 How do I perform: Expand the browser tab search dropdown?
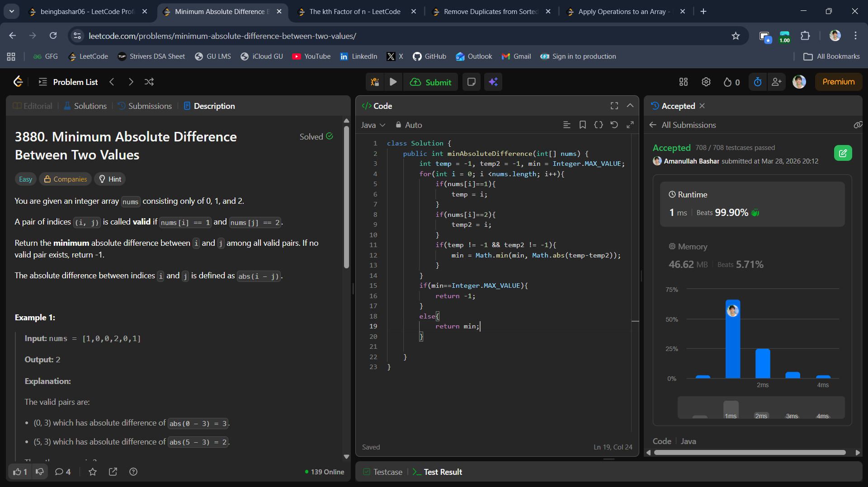pos(12,11)
